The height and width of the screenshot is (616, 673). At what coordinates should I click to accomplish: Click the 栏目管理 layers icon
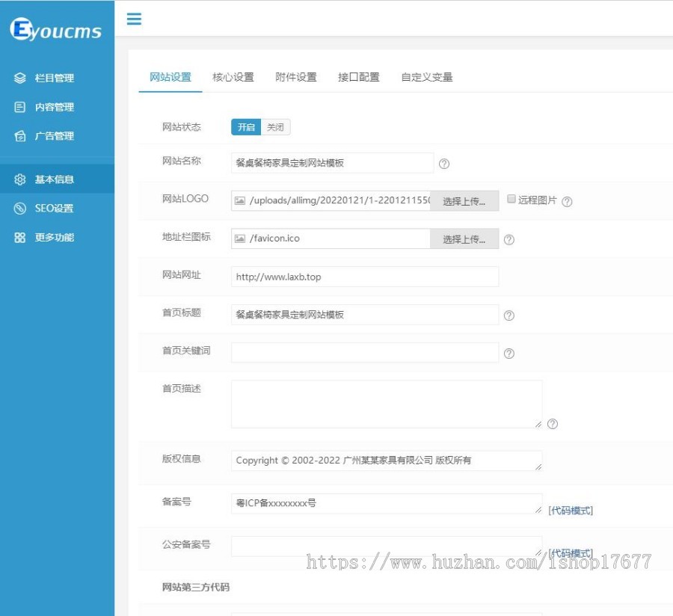[19, 78]
